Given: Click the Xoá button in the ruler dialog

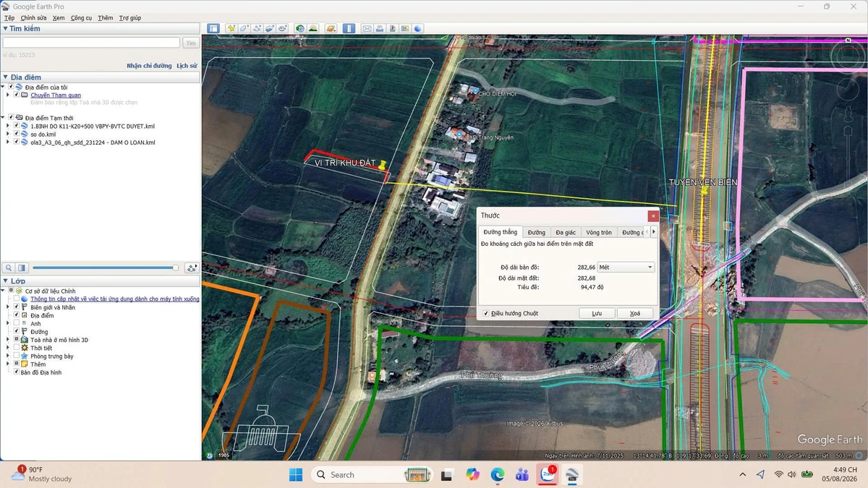Looking at the screenshot, I should (x=635, y=313).
